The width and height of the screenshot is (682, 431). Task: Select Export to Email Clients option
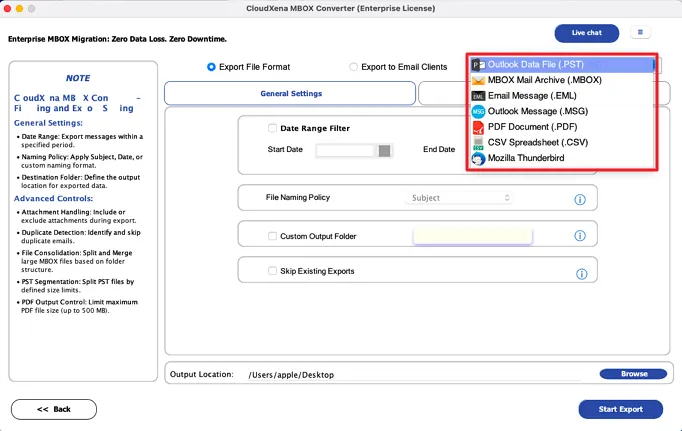[353, 67]
